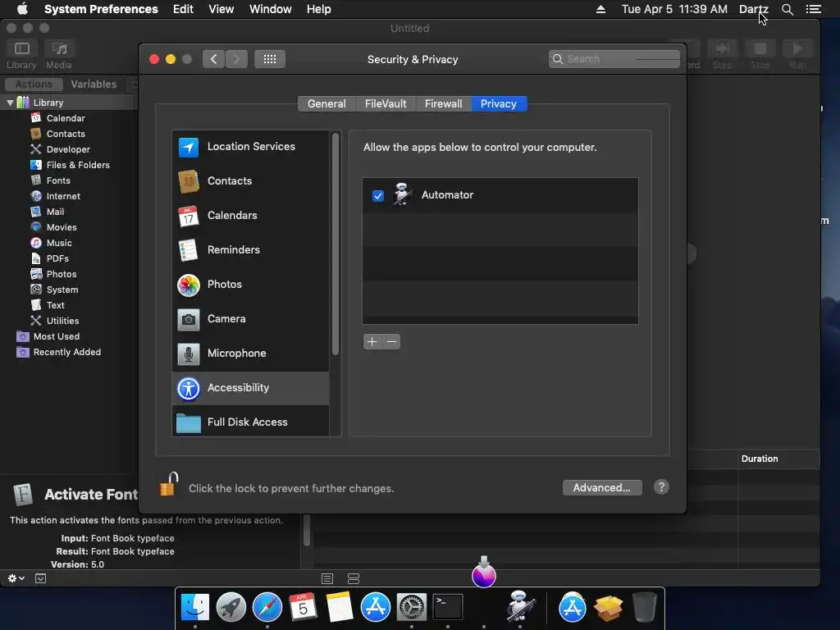This screenshot has width=840, height=630.
Task: Switch to Automator Actions tab
Action: click(x=34, y=84)
